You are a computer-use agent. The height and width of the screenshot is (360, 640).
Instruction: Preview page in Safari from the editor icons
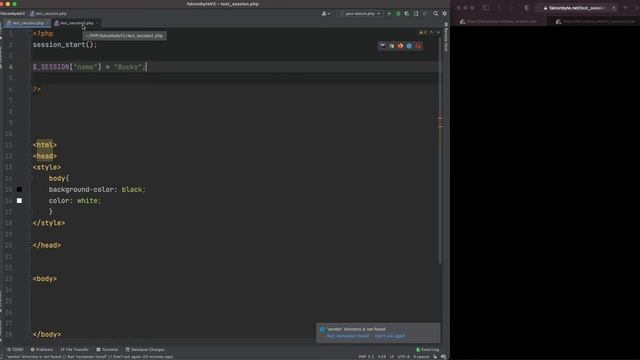(409, 46)
